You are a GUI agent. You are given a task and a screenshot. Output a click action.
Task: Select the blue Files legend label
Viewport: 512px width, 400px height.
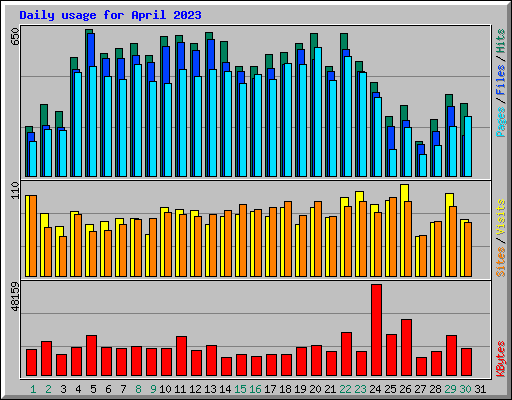500,80
